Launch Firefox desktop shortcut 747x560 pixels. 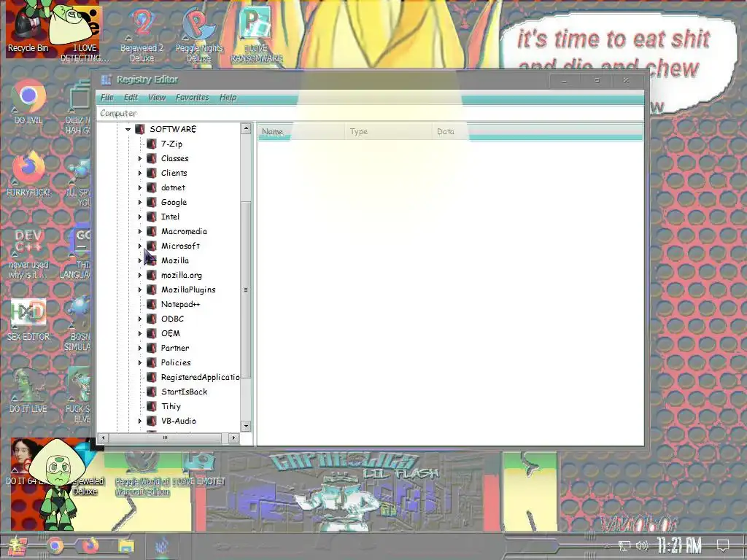[x=28, y=174]
